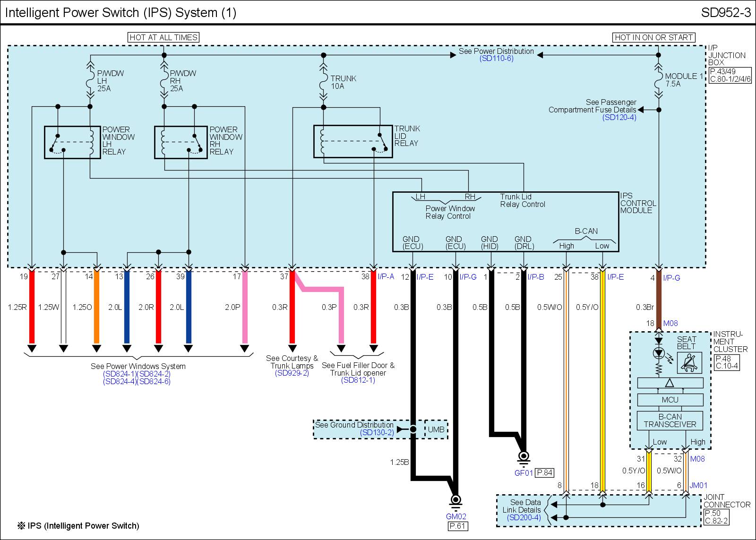This screenshot has width=756, height=540.
Task: Select the Power Window LH Relay symbol
Action: 72,142
